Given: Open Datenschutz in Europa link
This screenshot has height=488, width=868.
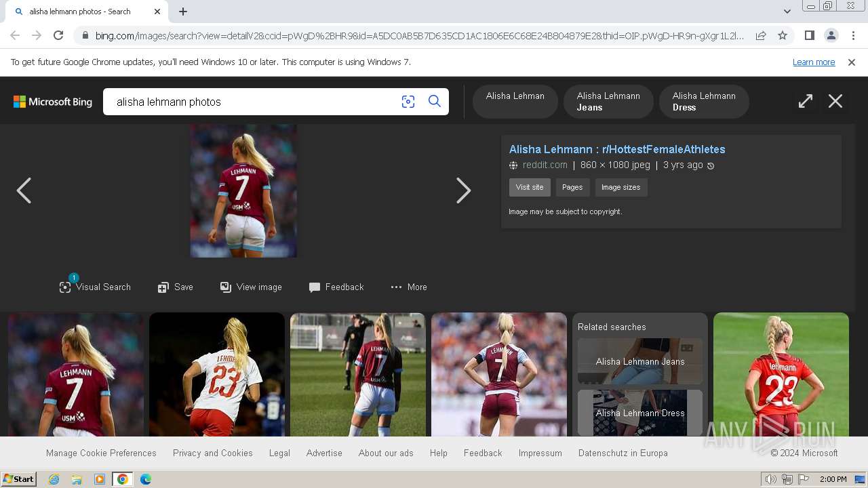Looking at the screenshot, I should 623,453.
